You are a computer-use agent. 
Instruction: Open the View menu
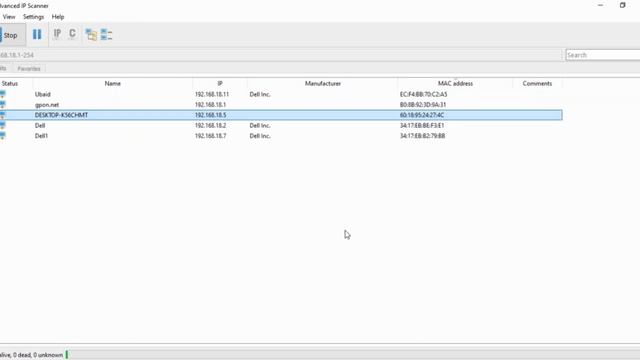[x=9, y=17]
